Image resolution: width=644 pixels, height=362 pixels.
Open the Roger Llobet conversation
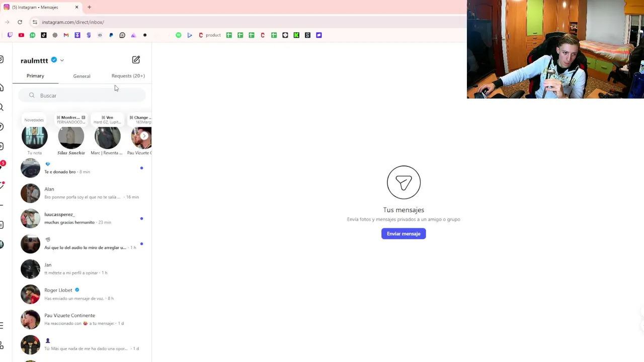pyautogui.click(x=82, y=294)
